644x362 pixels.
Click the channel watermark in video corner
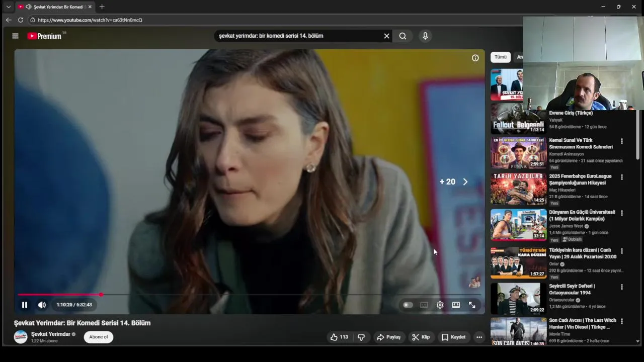474,283
